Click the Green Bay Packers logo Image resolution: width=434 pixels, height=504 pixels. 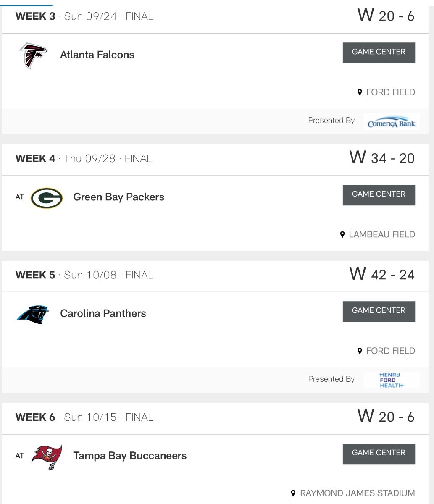(x=47, y=198)
